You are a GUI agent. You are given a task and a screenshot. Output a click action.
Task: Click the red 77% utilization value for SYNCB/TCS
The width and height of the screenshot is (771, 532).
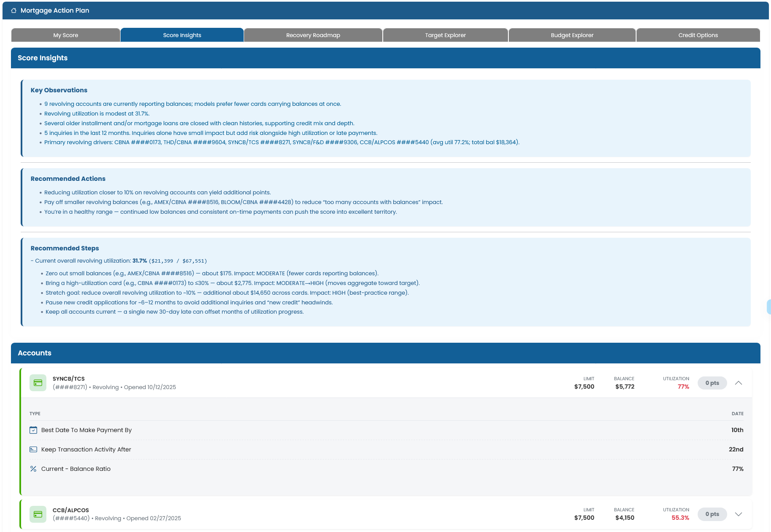[683, 386]
